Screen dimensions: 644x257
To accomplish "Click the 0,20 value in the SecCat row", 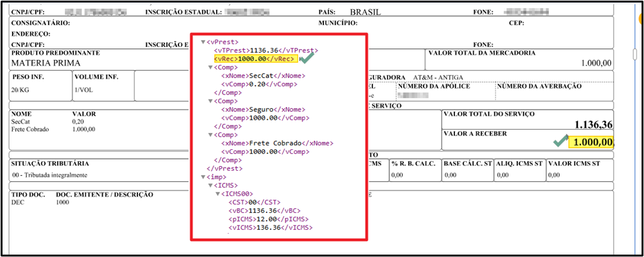I will tap(77, 122).
